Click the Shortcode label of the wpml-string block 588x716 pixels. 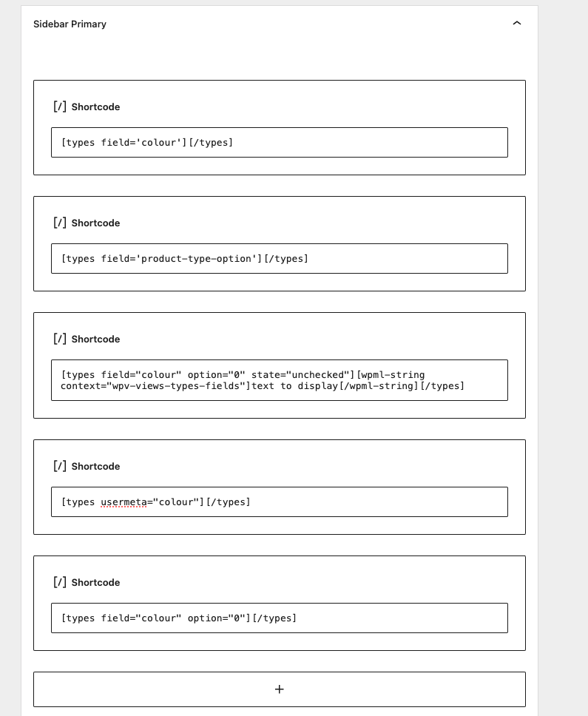point(95,340)
